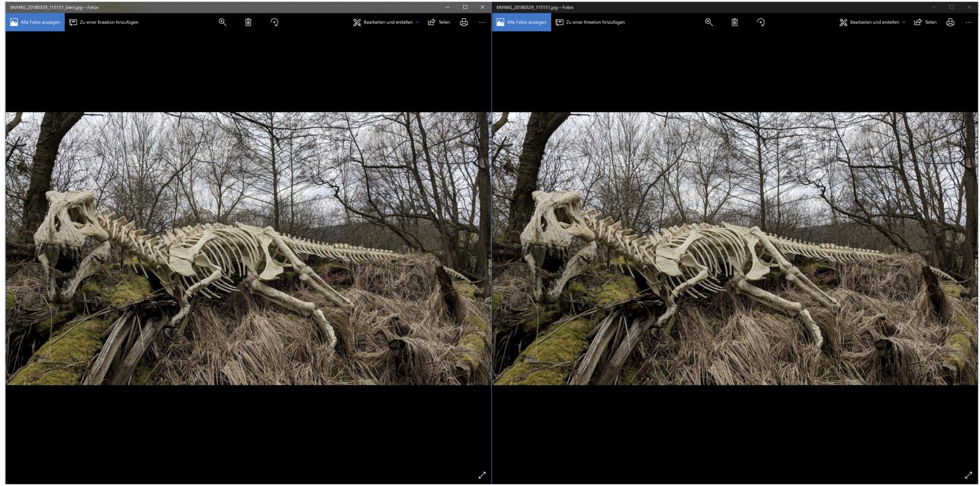Viewport: 980px width, 486px height.
Task: Click 'Alle Fotos anzeigen' in right window
Action: [x=521, y=22]
